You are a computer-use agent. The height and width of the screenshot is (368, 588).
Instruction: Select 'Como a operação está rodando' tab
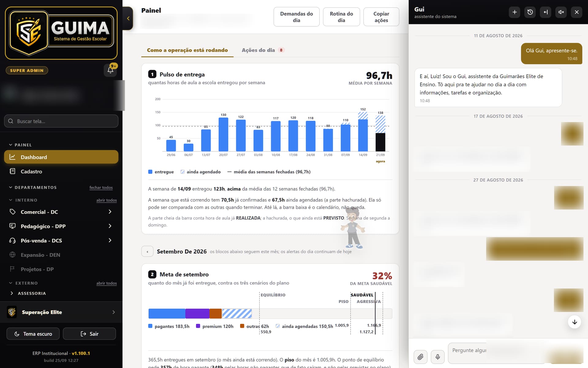point(187,50)
